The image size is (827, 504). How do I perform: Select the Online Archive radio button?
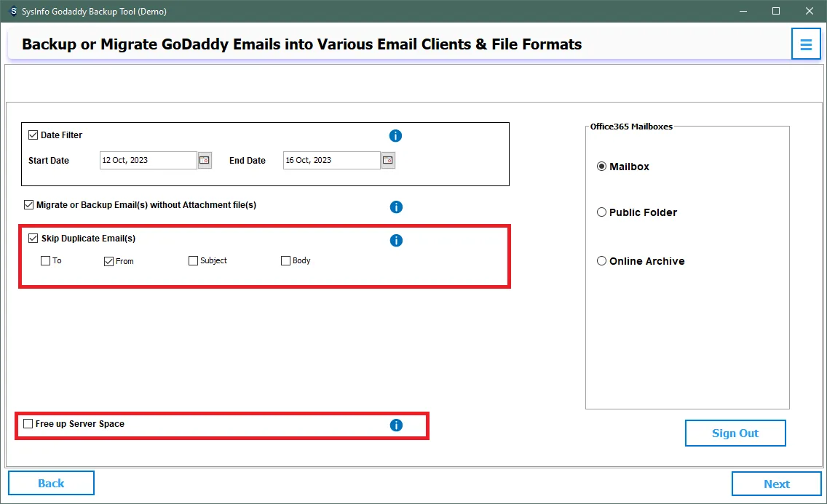(x=601, y=261)
